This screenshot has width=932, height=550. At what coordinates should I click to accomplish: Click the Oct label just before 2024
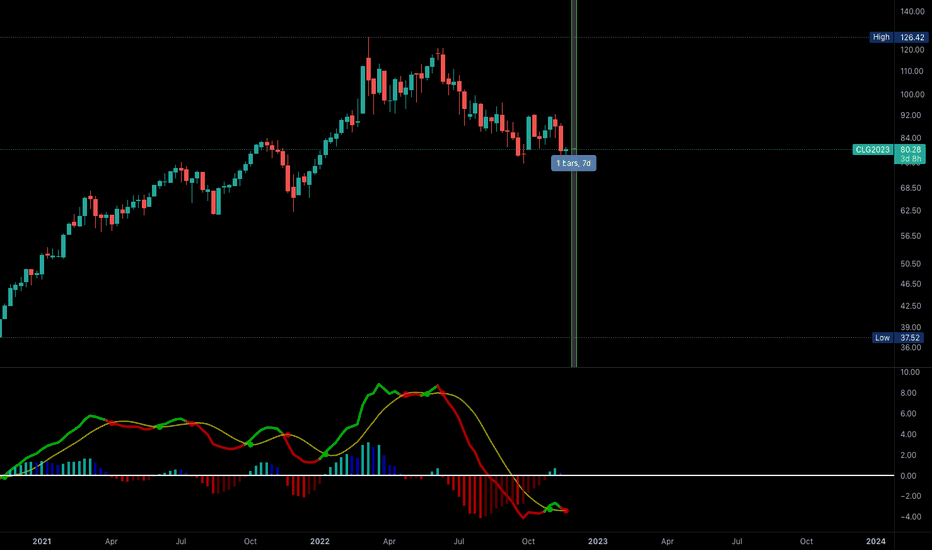[806, 542]
